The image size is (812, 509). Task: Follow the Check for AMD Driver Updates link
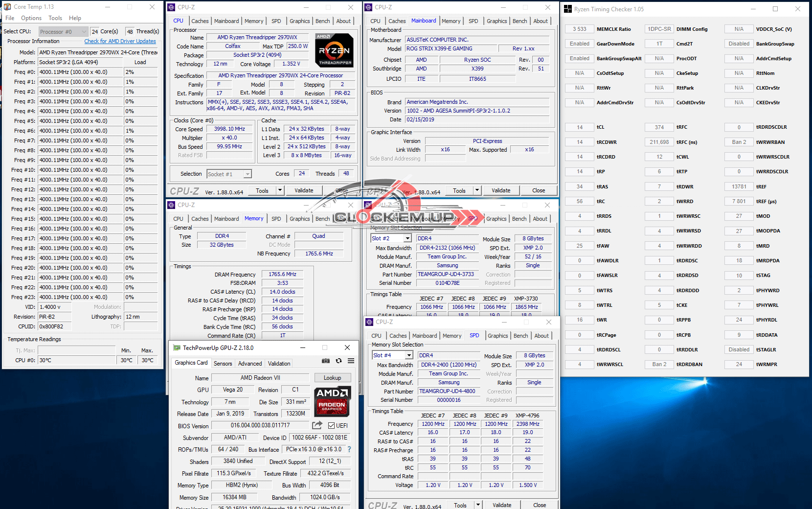point(120,42)
